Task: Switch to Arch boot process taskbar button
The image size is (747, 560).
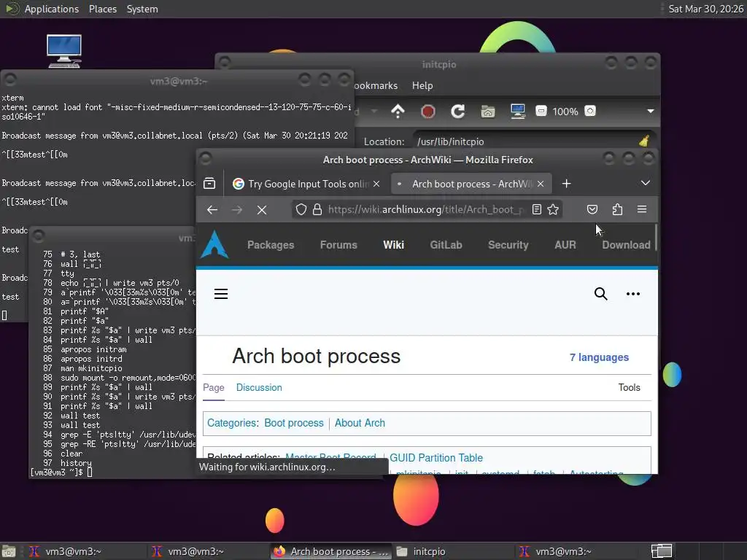Action: coord(330,551)
